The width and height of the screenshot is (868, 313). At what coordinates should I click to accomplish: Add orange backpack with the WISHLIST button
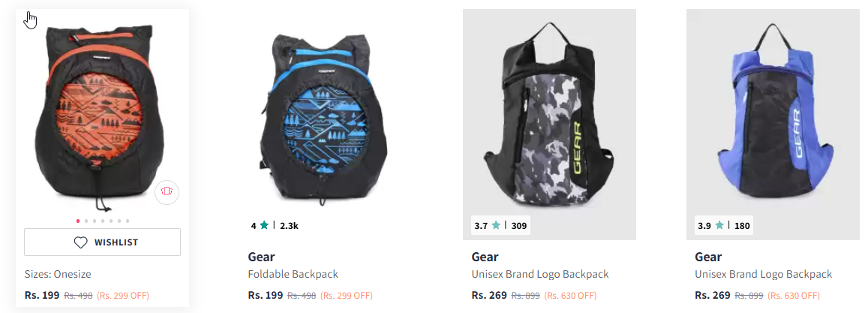[103, 242]
